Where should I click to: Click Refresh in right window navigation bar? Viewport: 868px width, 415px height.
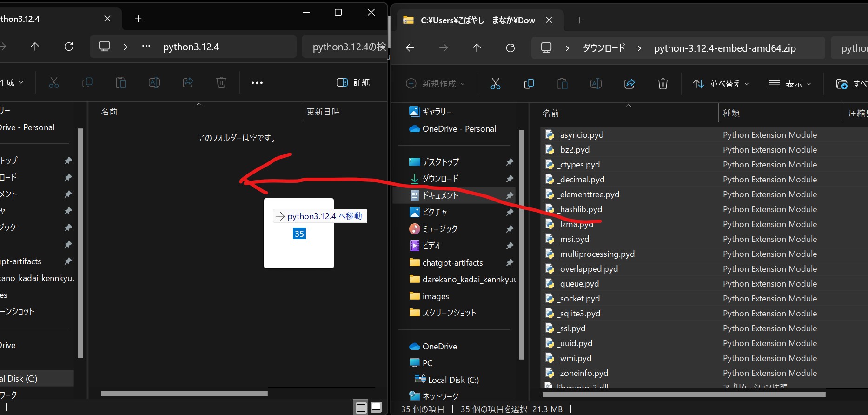(510, 48)
